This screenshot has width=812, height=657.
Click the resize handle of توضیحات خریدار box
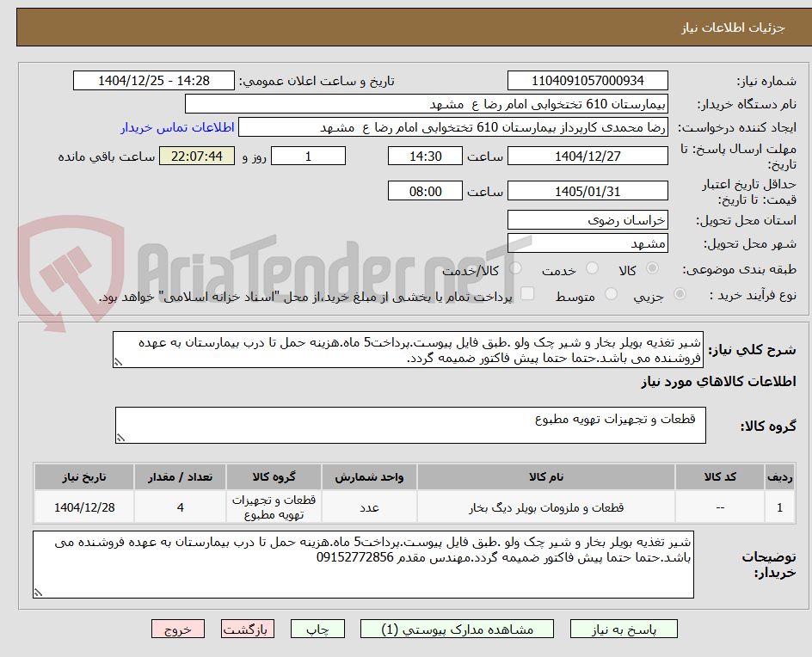(x=38, y=593)
